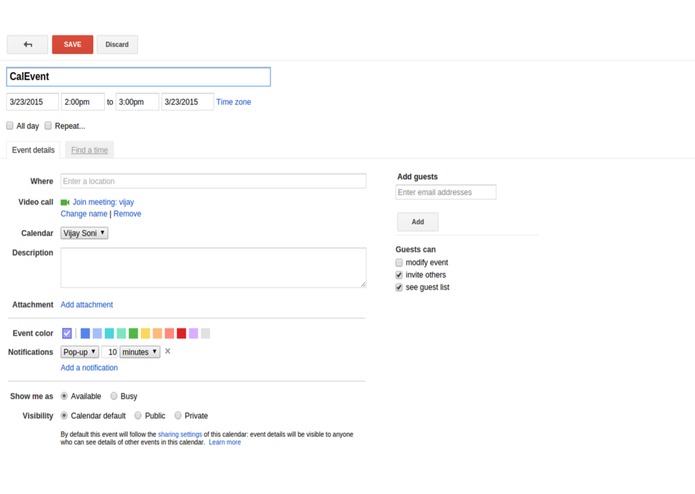
Task: Click the end date field after 3:00pm
Action: click(187, 102)
